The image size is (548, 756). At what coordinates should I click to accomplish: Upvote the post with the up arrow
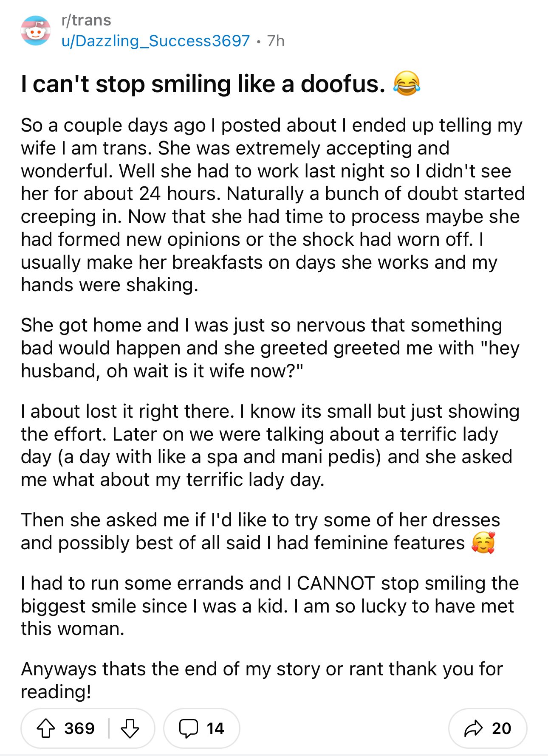[x=46, y=728]
